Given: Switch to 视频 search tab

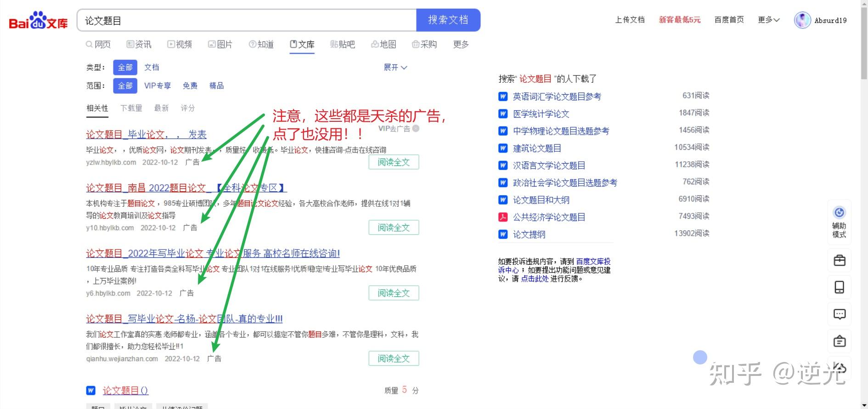Looking at the screenshot, I should coord(180,44).
